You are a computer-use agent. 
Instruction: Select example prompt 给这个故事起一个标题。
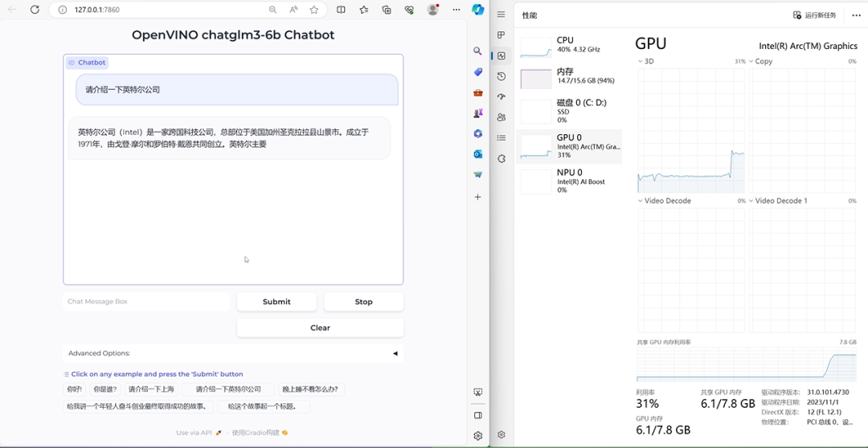pyautogui.click(x=264, y=406)
